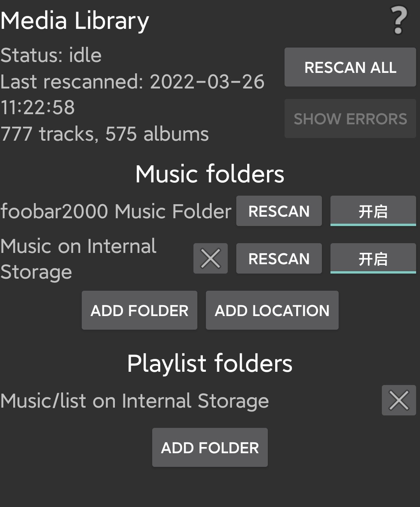Screen dimensions: 420x507
Task: Click the SHOW ERRORS button
Action: point(350,118)
